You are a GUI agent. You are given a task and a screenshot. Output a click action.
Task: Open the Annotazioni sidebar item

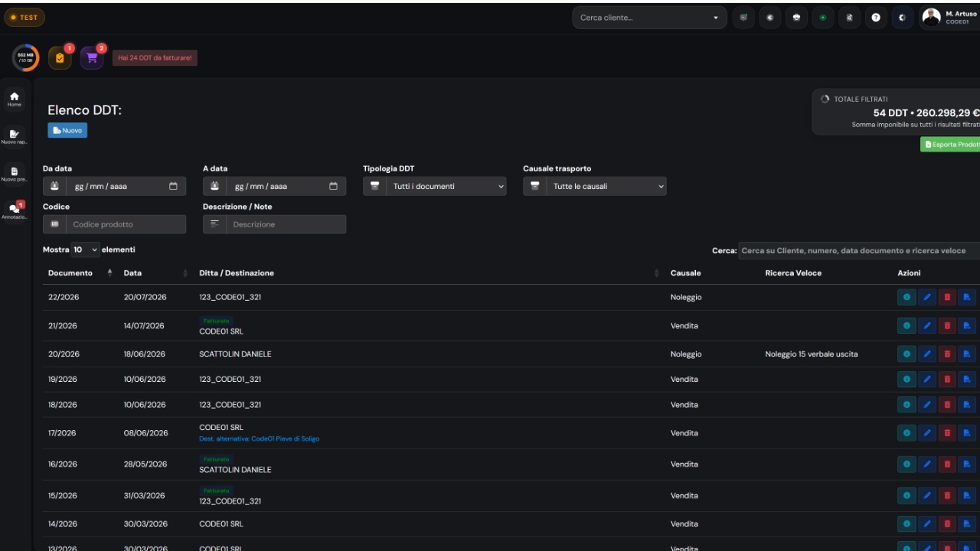15,210
